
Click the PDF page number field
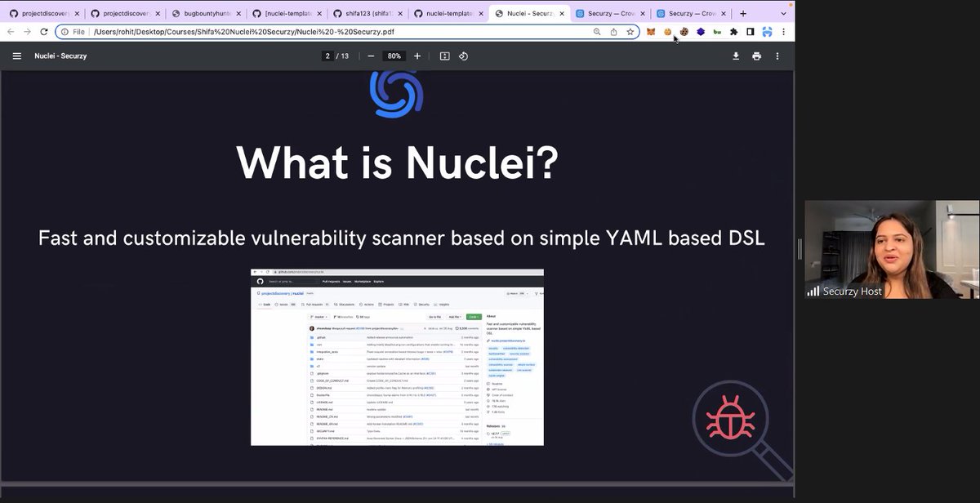tap(327, 56)
